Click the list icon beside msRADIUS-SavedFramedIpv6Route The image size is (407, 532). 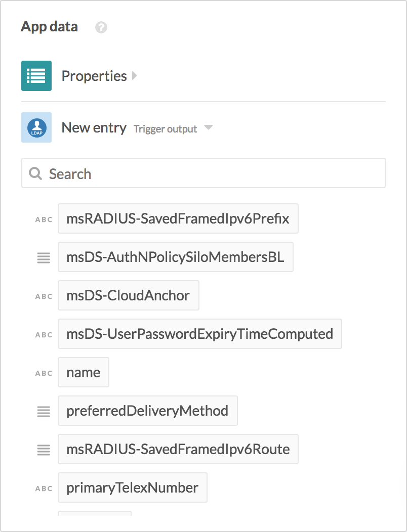tap(44, 450)
